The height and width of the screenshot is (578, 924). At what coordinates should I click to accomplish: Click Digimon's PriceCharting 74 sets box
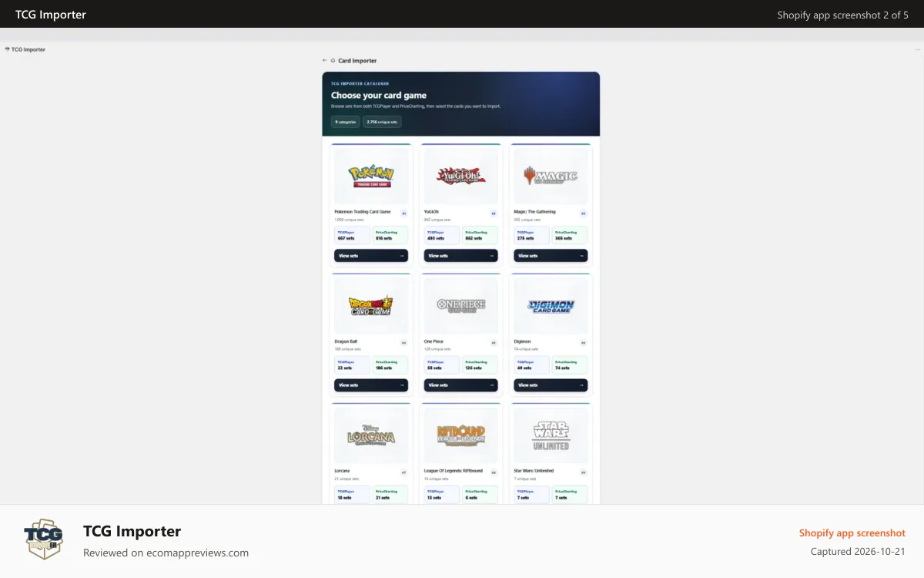point(570,365)
